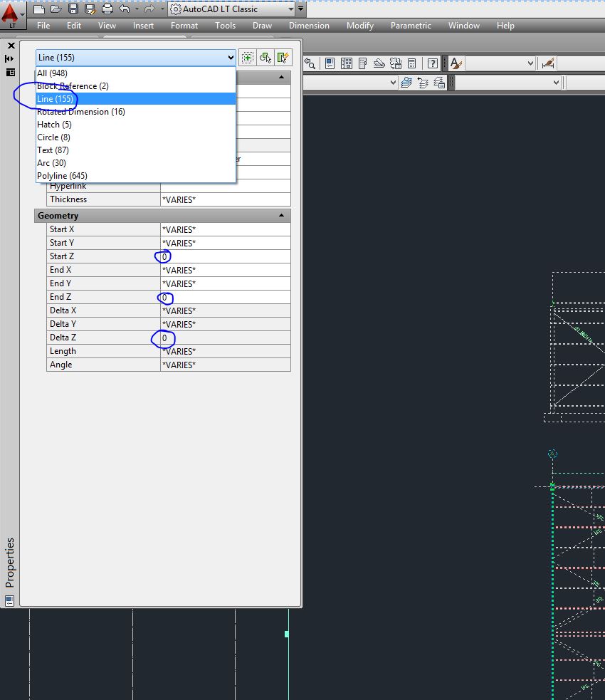Choose Block Reference (2) from the list

click(x=136, y=86)
